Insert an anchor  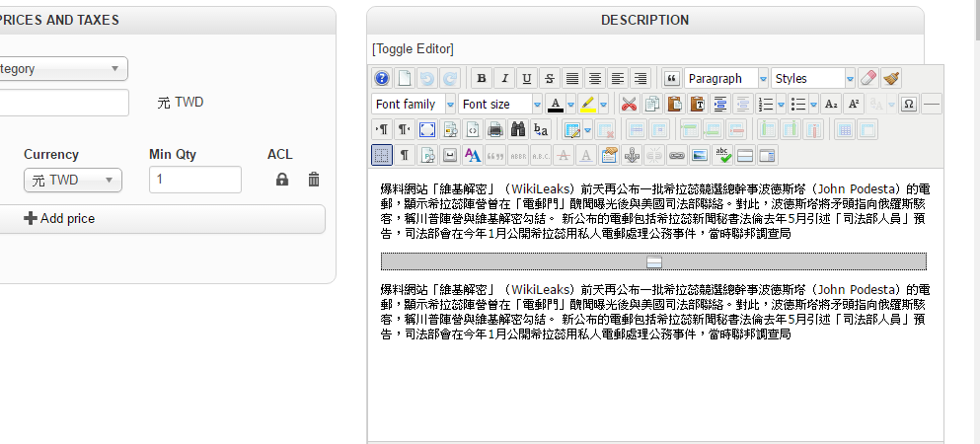pos(632,155)
